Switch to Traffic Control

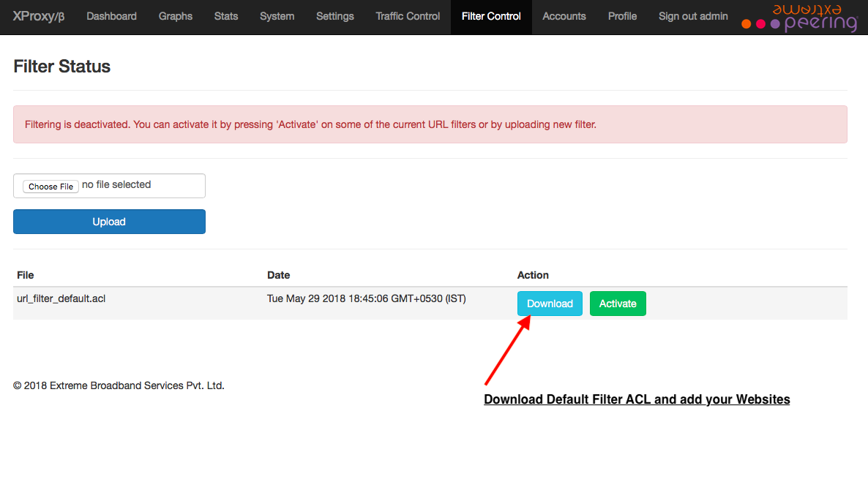pos(408,16)
